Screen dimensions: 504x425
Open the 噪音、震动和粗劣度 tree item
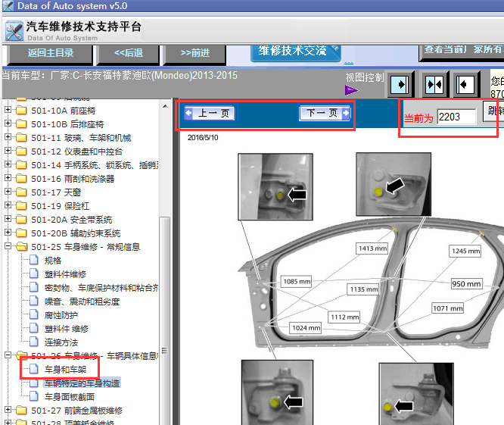pyautogui.click(x=82, y=302)
